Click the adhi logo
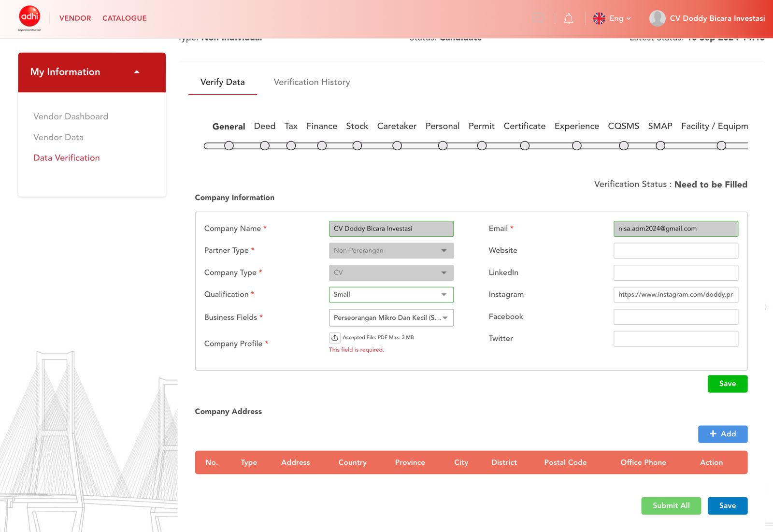 29,18
